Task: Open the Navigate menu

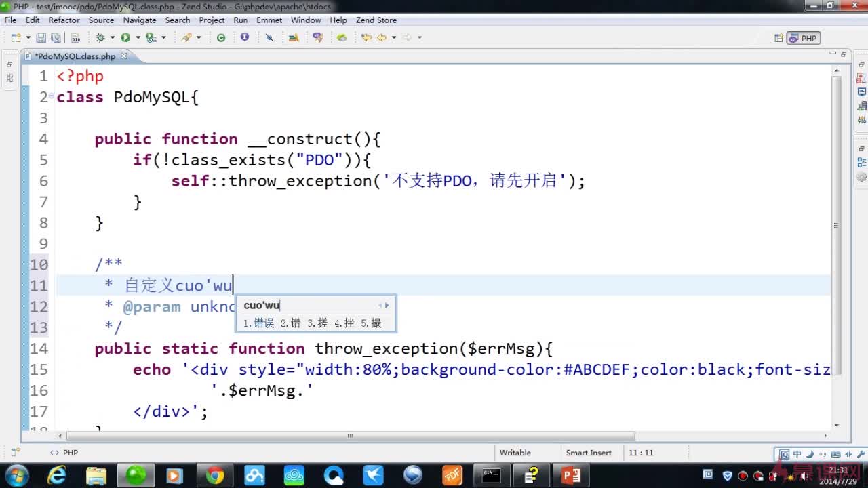Action: tap(140, 20)
